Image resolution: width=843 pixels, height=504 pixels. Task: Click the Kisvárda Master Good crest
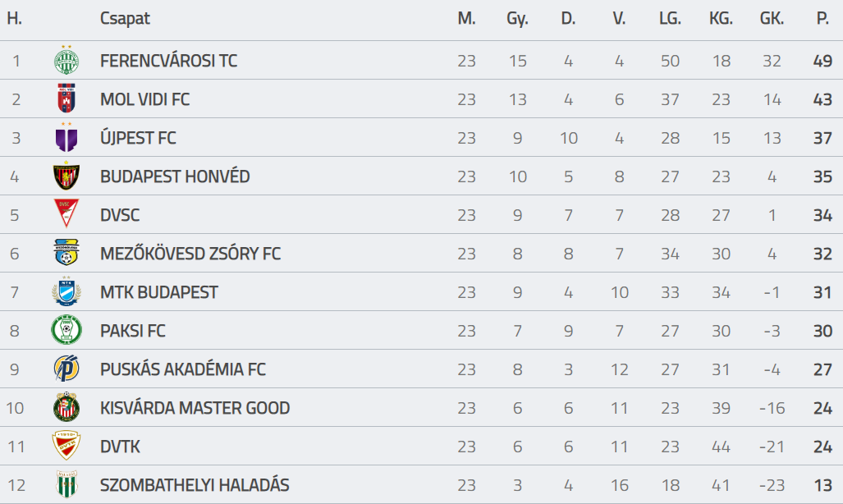(x=66, y=407)
